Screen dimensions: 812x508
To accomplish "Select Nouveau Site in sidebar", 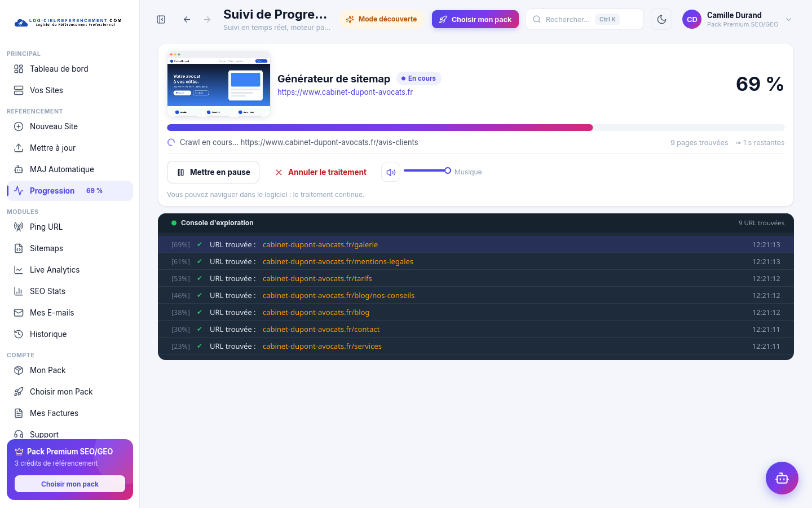I will [70, 126].
